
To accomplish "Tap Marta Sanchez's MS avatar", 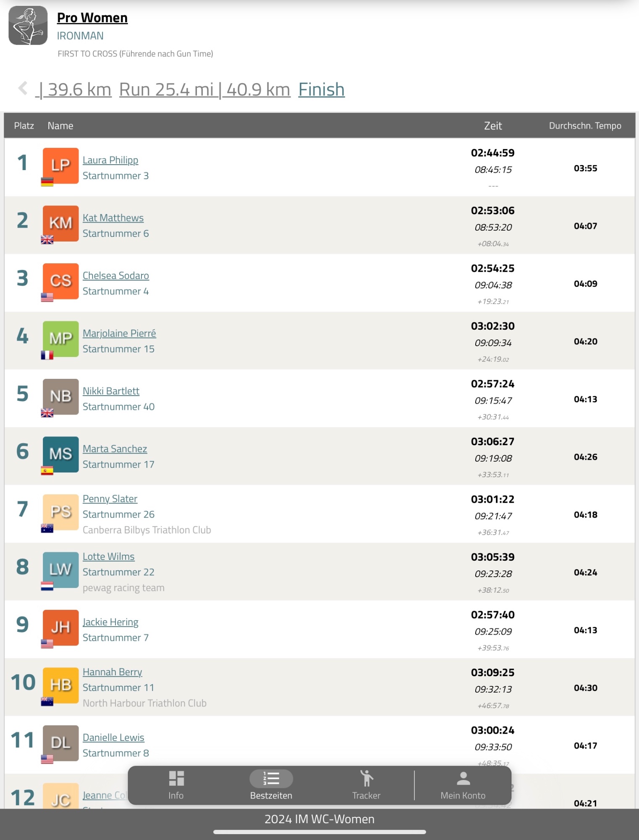I will click(60, 454).
